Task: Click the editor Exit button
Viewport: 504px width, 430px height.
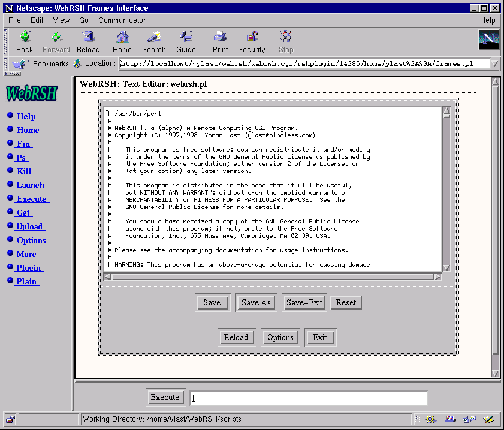Action: click(x=320, y=338)
